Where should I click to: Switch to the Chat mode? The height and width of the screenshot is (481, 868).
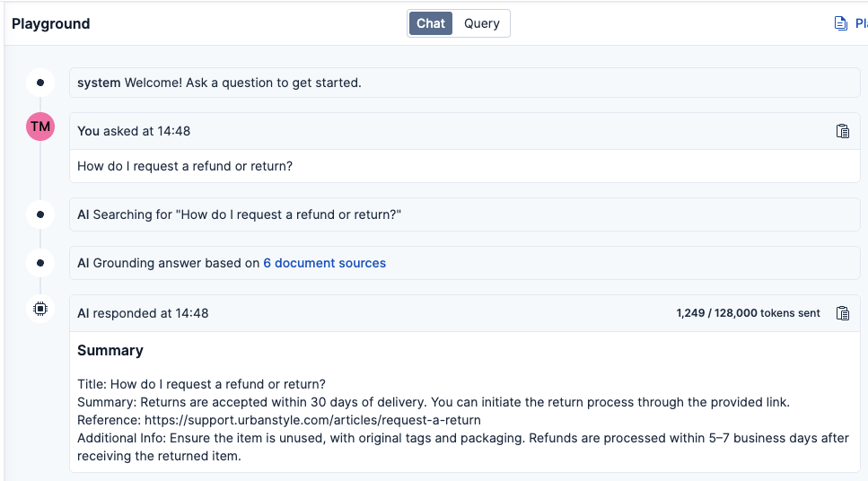[x=431, y=23]
